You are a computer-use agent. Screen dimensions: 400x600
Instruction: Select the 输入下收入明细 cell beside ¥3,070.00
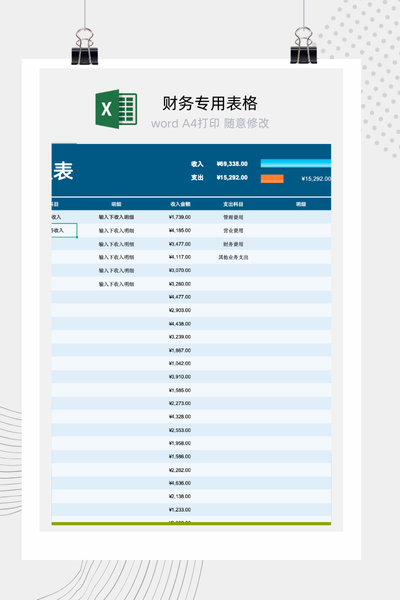point(116,271)
